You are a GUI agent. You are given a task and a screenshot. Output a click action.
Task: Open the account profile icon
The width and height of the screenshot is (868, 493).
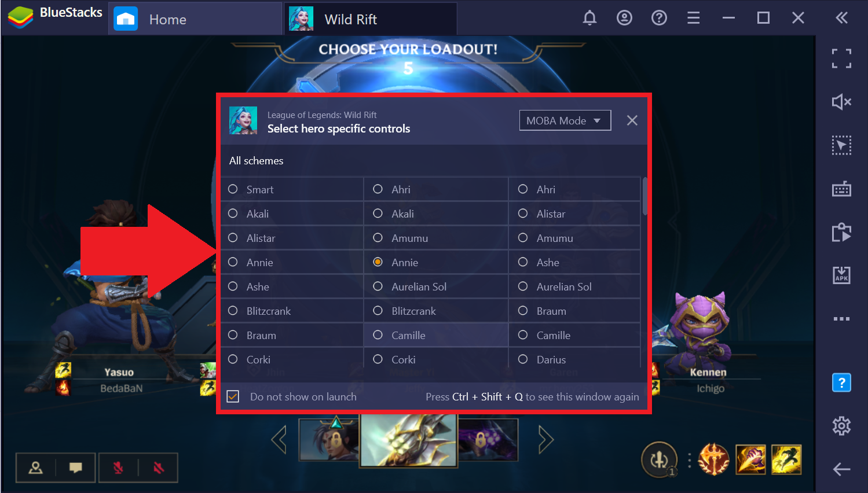(624, 18)
